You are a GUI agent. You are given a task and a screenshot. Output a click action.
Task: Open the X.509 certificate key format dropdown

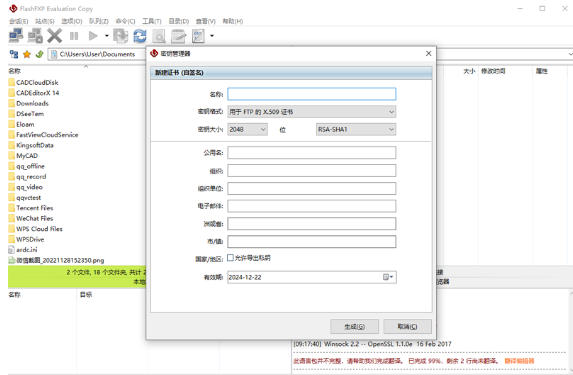311,112
